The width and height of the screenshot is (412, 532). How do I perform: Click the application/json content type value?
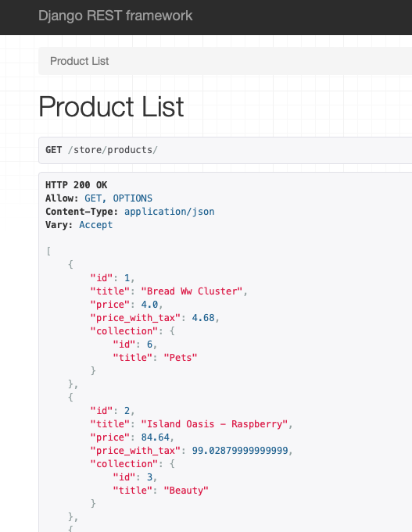(x=169, y=212)
